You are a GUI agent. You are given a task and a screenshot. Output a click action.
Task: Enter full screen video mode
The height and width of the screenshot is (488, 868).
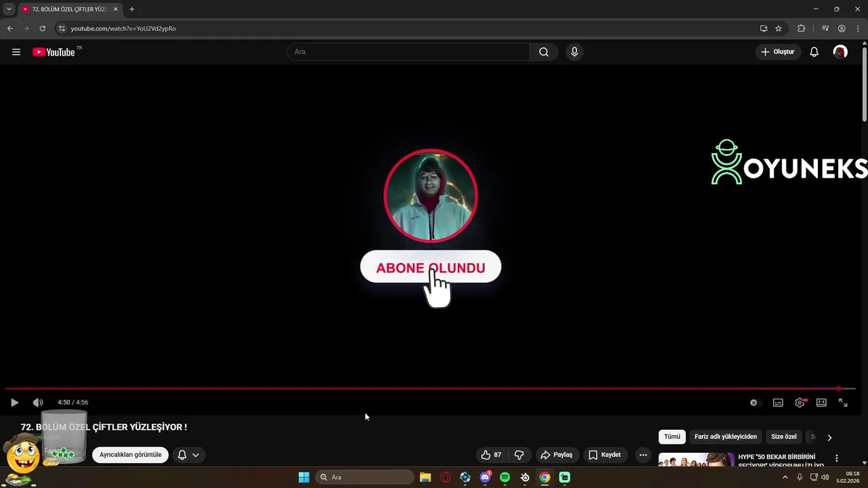pos(843,403)
